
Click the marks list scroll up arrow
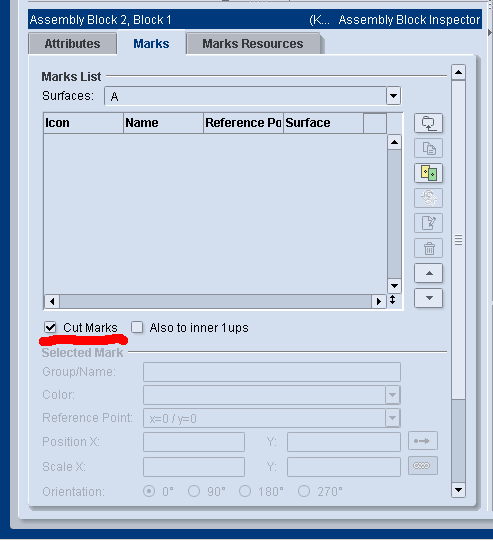(394, 142)
